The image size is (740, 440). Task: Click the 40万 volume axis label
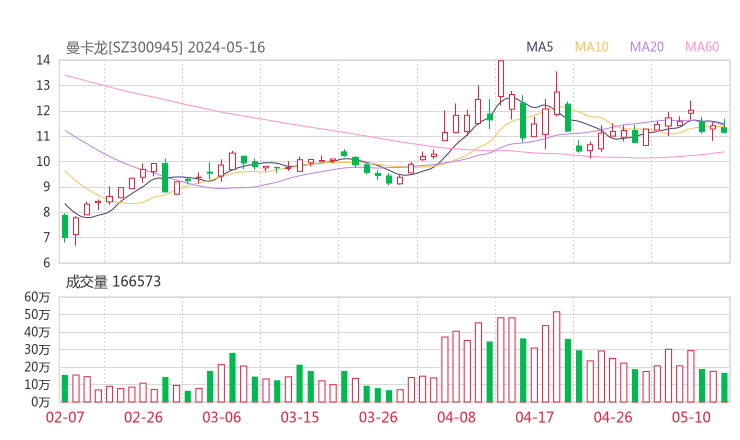37,332
